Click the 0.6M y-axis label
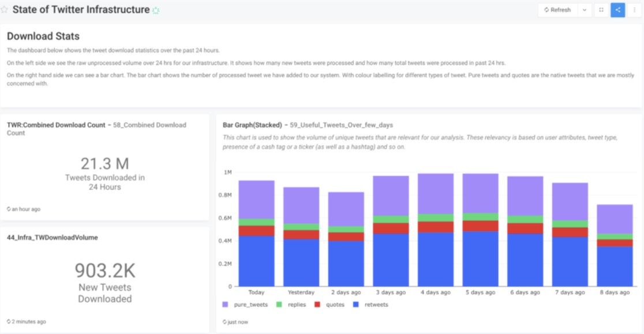This screenshot has width=644, height=334. tap(225, 218)
